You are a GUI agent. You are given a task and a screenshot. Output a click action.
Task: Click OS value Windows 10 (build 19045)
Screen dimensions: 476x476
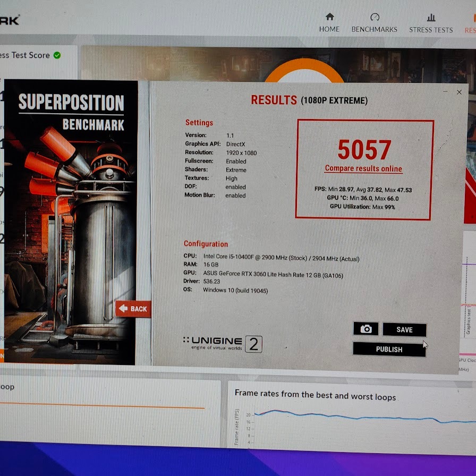click(235, 290)
